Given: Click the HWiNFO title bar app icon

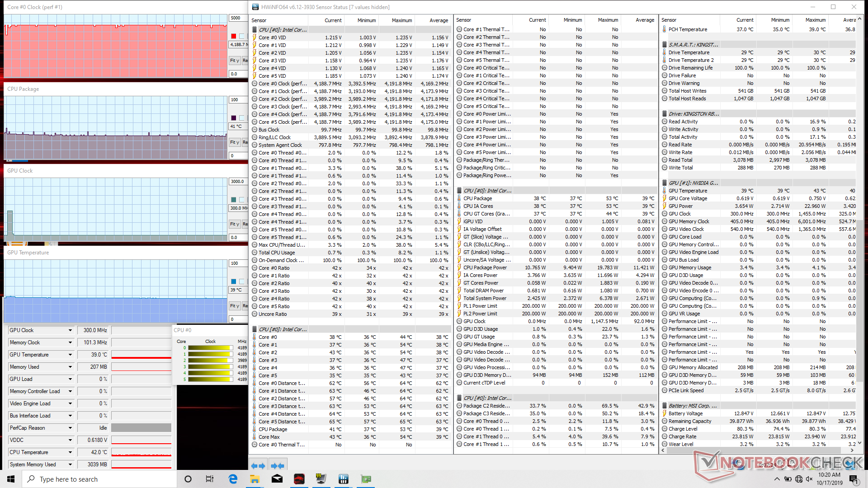Looking at the screenshot, I should click(255, 7).
